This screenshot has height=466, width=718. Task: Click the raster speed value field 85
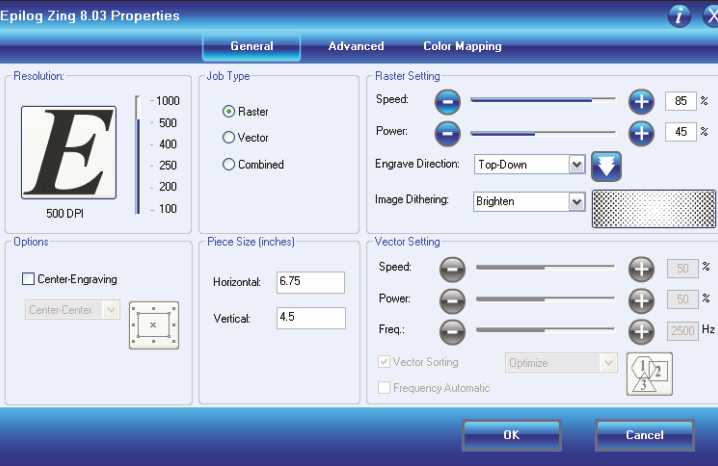680,101
